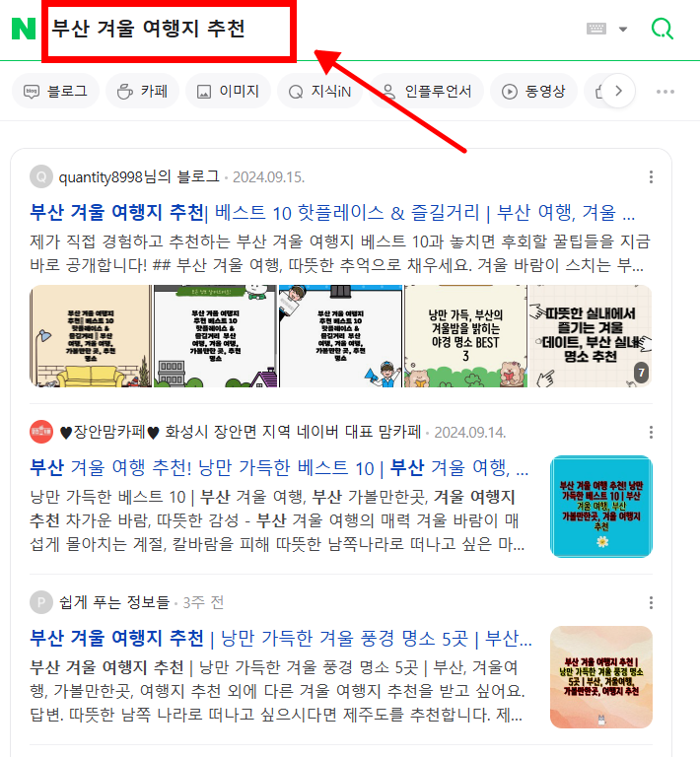Open the 야경 명소 BEST 3 thumbnail
This screenshot has width=700, height=757.
[x=465, y=336]
